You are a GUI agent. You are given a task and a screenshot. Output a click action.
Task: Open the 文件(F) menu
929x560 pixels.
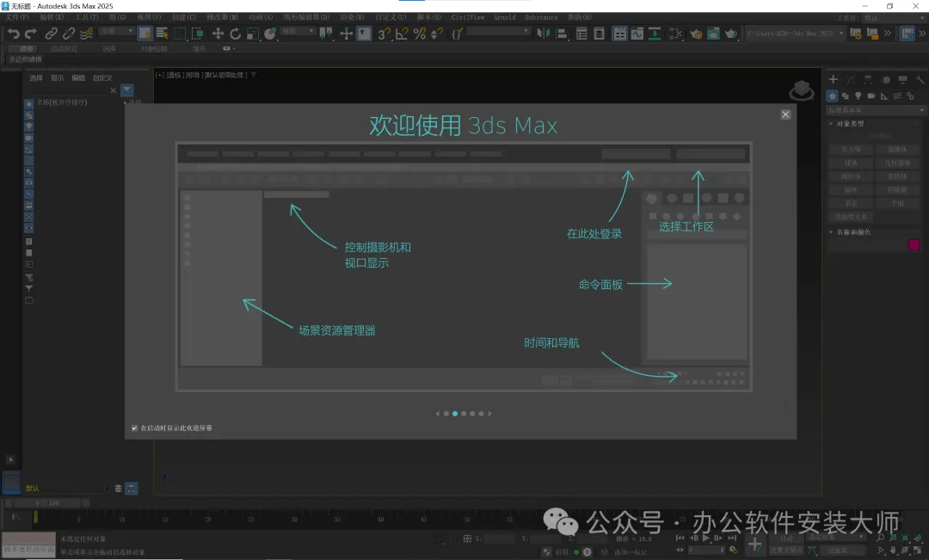[17, 18]
